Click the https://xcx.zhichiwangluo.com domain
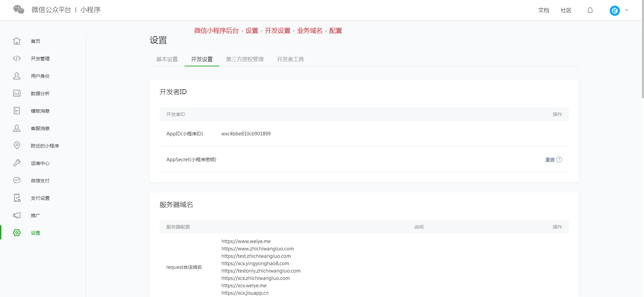The image size is (644, 297). (256, 278)
